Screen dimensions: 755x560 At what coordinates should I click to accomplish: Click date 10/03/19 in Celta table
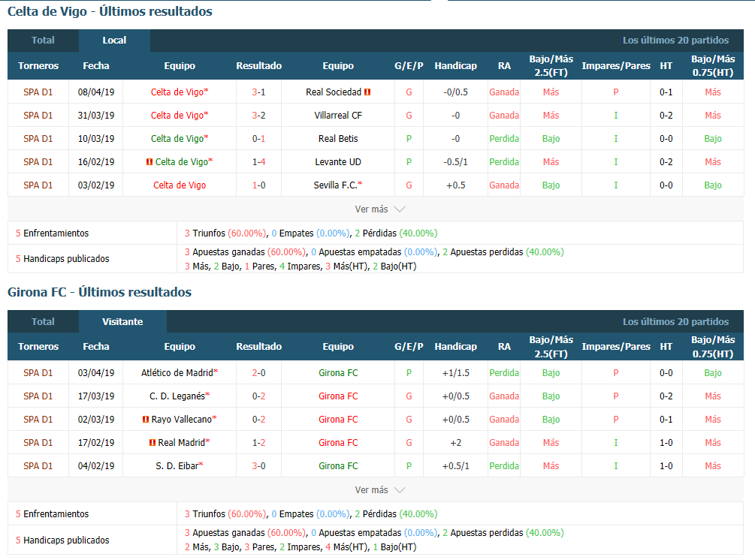tap(96, 139)
